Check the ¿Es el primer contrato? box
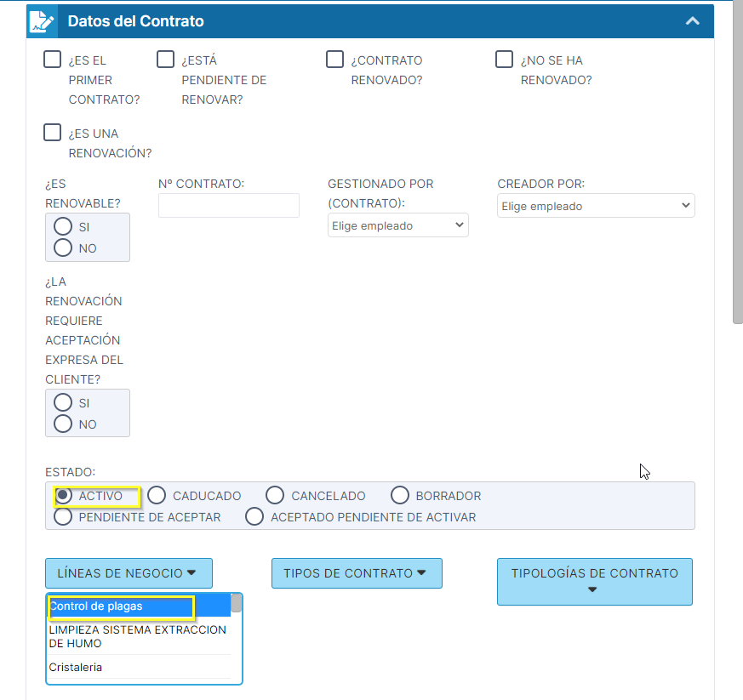This screenshot has width=743, height=700. 53,60
